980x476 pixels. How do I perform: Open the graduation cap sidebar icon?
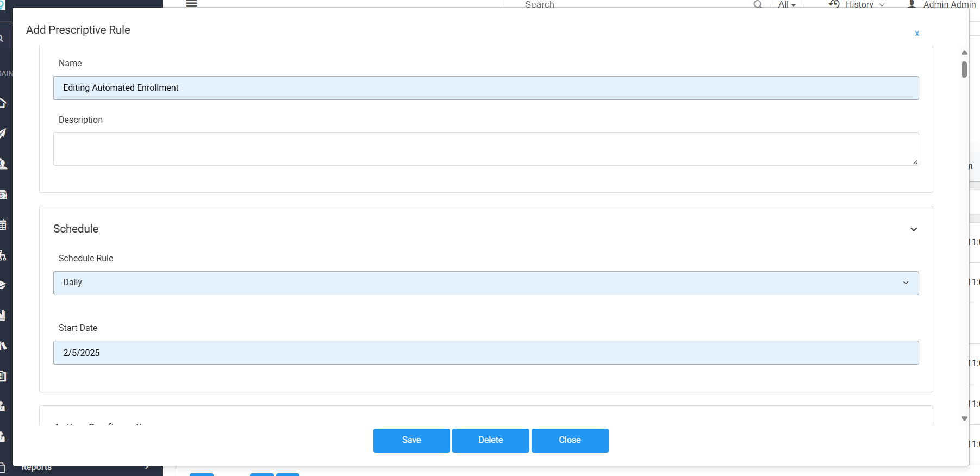tap(3, 285)
